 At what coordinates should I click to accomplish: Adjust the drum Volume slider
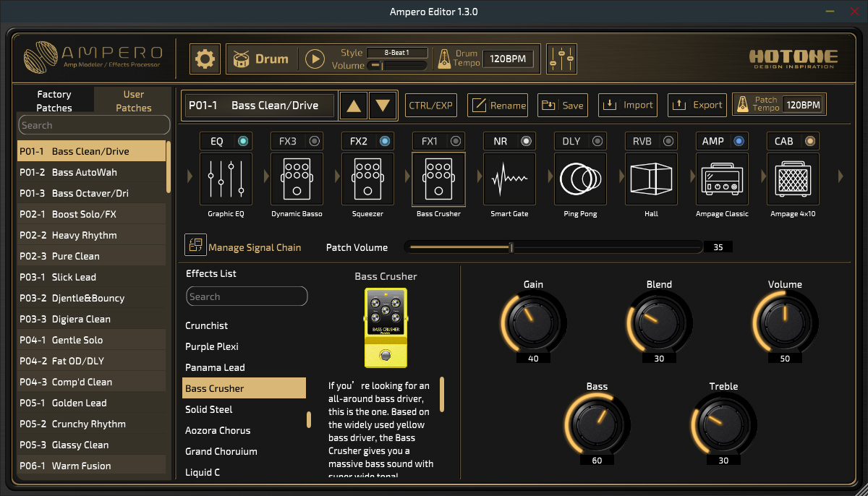397,66
